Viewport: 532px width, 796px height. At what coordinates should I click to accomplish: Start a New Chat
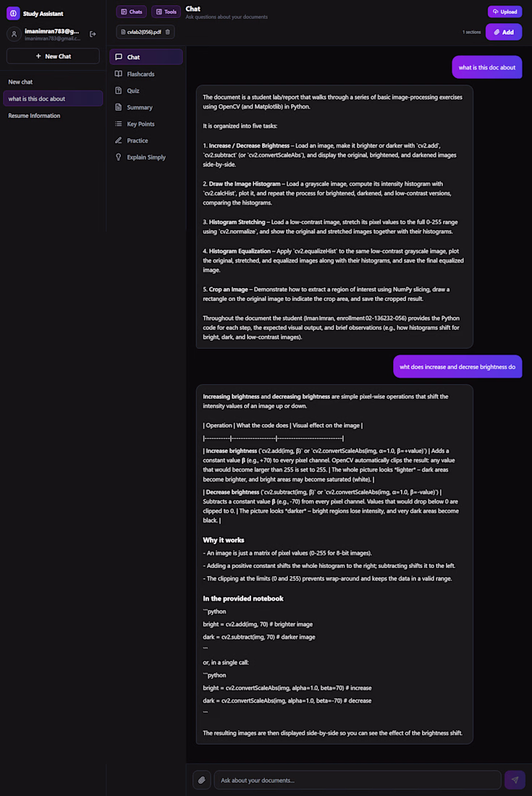pos(53,56)
